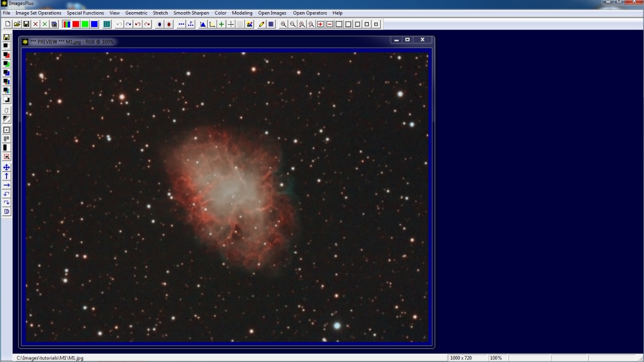Open the Special Functions menu
Image resolution: width=644 pixels, height=362 pixels.
tap(86, 13)
